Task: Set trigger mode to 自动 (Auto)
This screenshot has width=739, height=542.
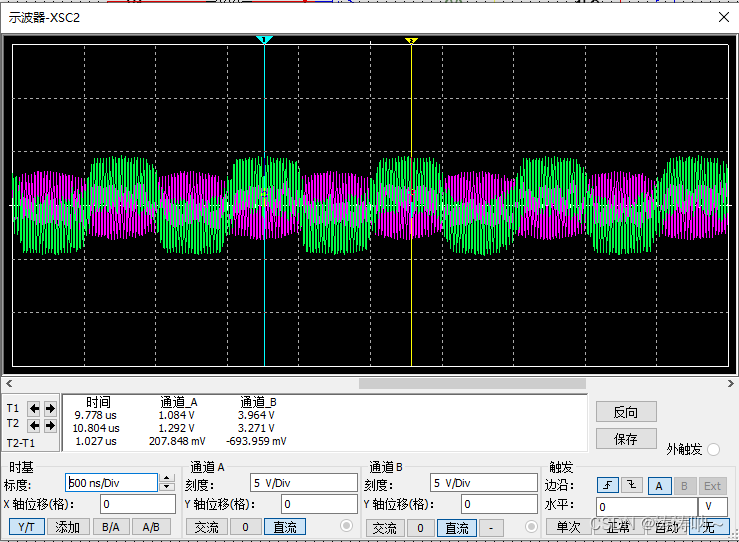Action: [666, 526]
